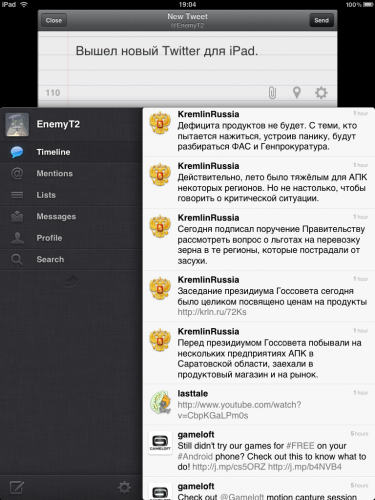Tap the '5 hours' timestamp on #FREE tweet
Screen dimensions: 375x500
click(x=359, y=434)
